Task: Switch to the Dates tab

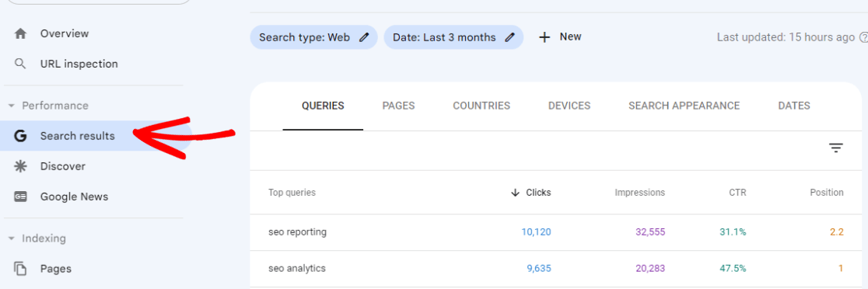Action: (794, 106)
